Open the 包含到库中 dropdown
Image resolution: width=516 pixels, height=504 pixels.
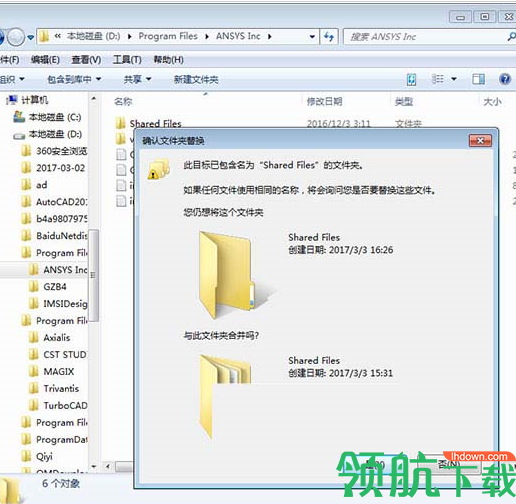point(74,79)
